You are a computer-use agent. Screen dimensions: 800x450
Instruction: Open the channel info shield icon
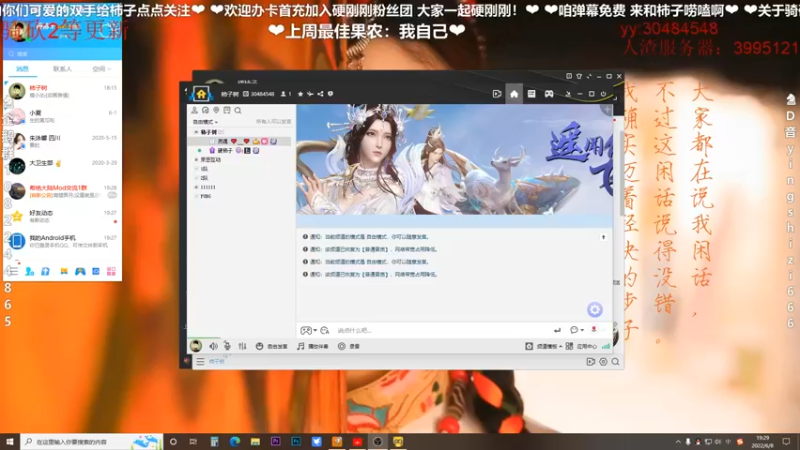[331, 94]
